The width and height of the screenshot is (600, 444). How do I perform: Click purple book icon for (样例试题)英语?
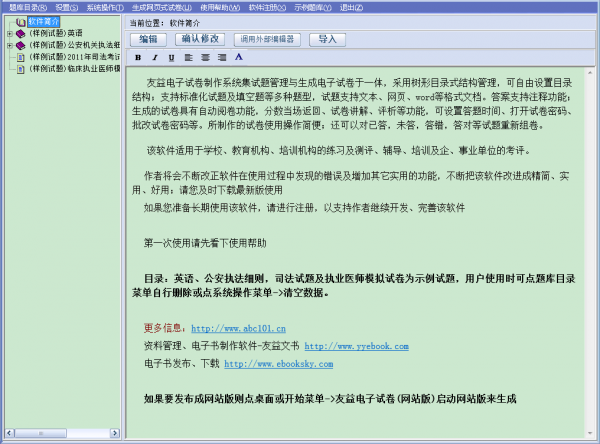click(21, 34)
